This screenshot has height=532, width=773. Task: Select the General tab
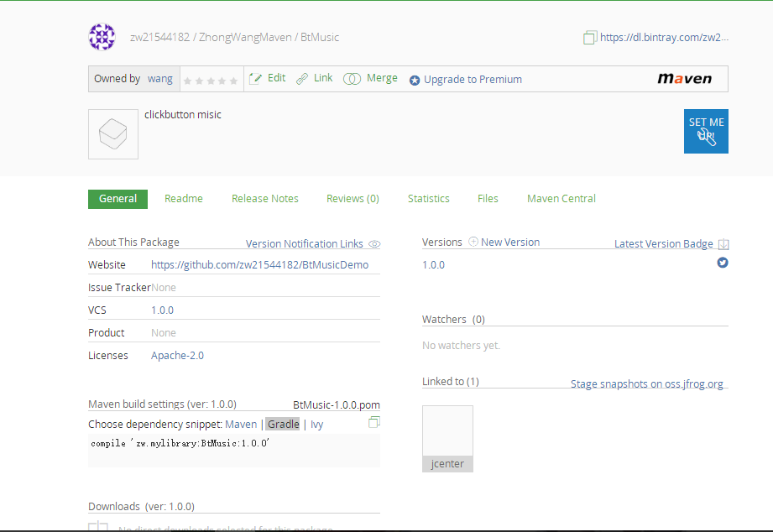(118, 199)
